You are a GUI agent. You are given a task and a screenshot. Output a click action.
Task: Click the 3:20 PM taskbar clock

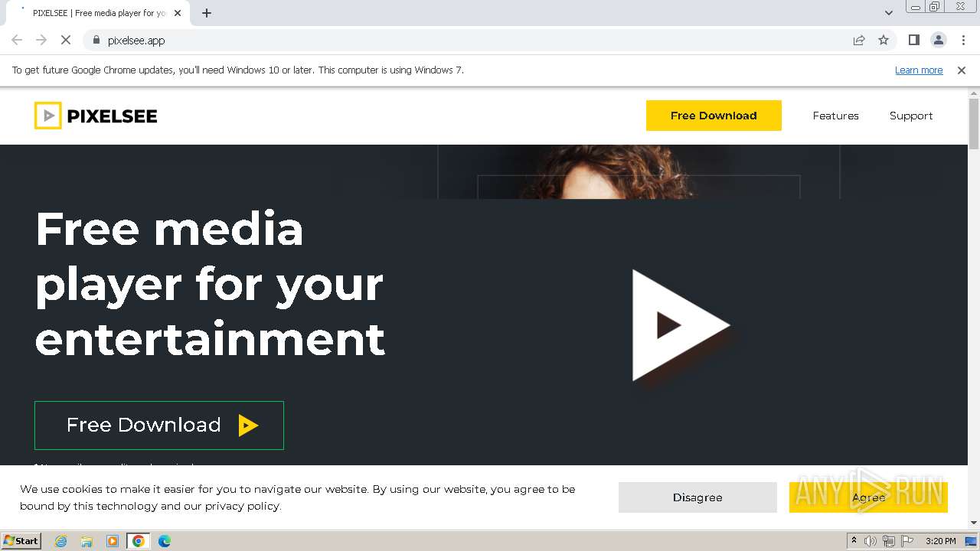pyautogui.click(x=940, y=541)
